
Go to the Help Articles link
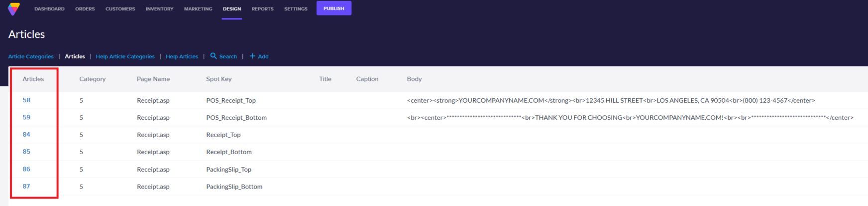(x=182, y=56)
